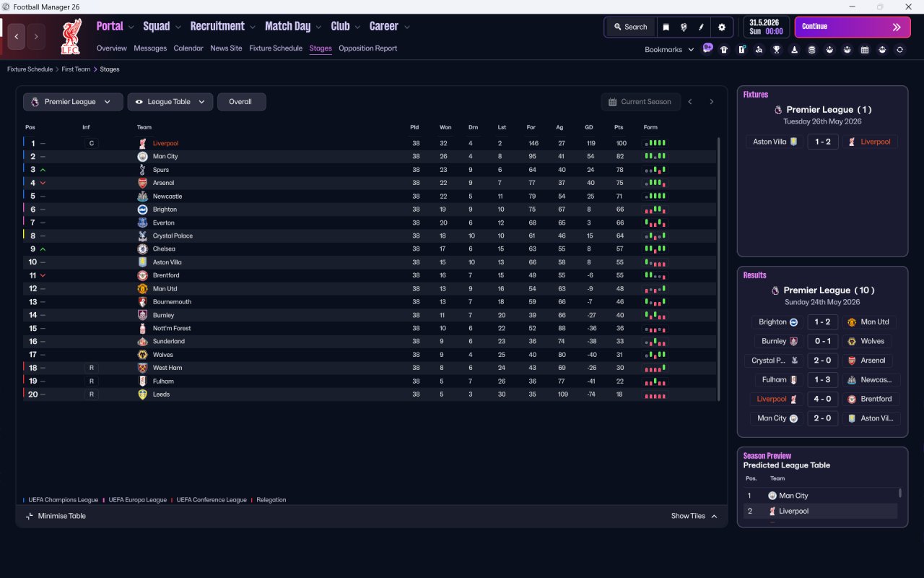This screenshot has height=578, width=924.
Task: Click the Chelsea badge in league table
Action: click(x=142, y=249)
